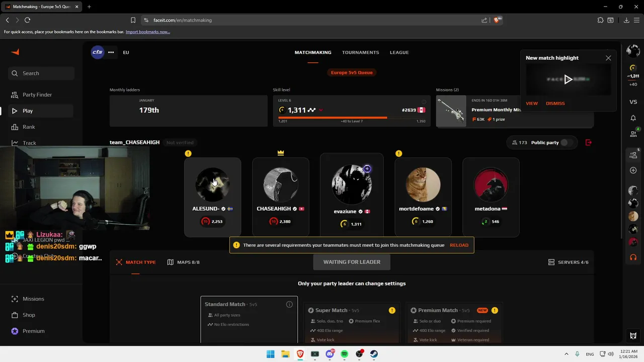The width and height of the screenshot is (644, 362).
Task: Open Discord from the taskbar
Action: coord(330,354)
